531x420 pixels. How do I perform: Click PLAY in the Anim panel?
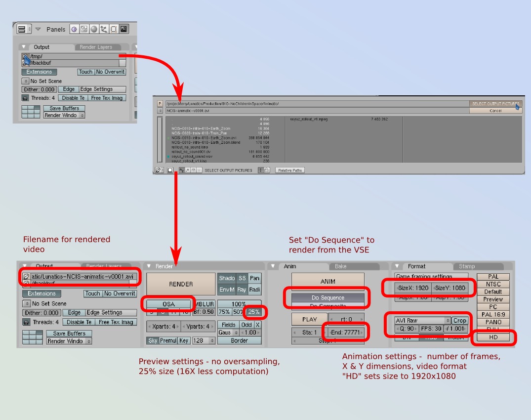pos(310,319)
